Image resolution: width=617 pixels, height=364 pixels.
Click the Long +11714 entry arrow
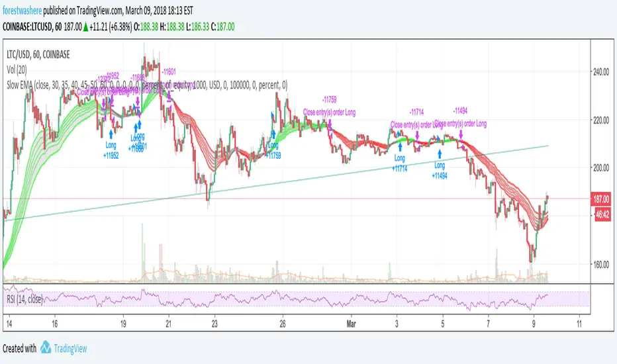pos(400,147)
